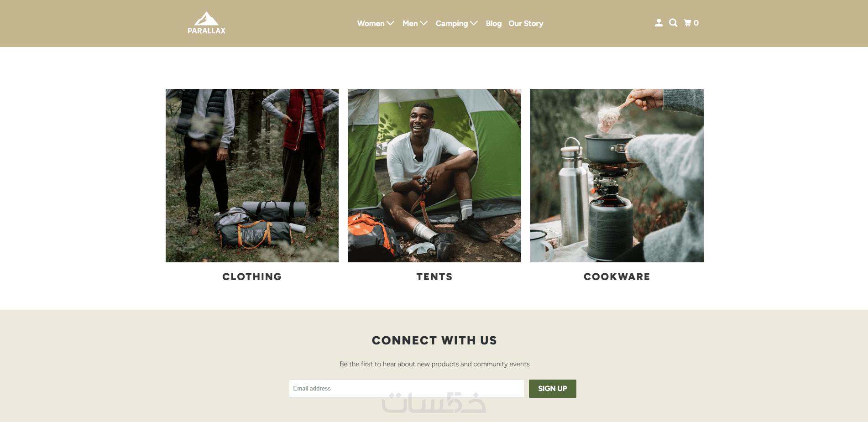The width and height of the screenshot is (868, 422).
Task: Open the Clothing category image
Action: (252, 176)
